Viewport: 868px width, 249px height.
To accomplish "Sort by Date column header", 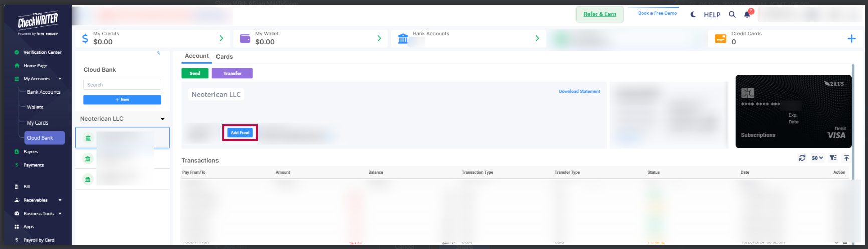I will (745, 172).
